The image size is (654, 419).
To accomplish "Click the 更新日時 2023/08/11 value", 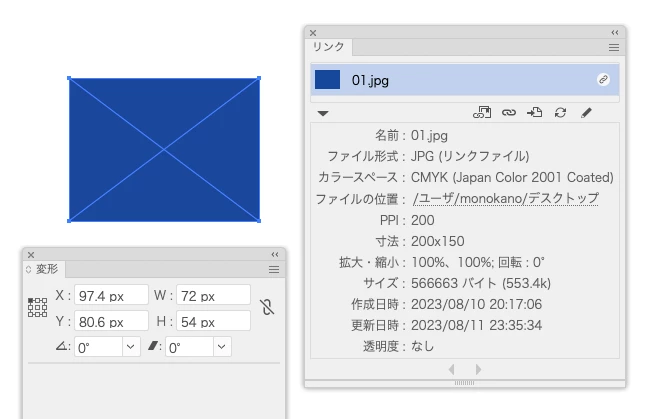I will pos(476,325).
